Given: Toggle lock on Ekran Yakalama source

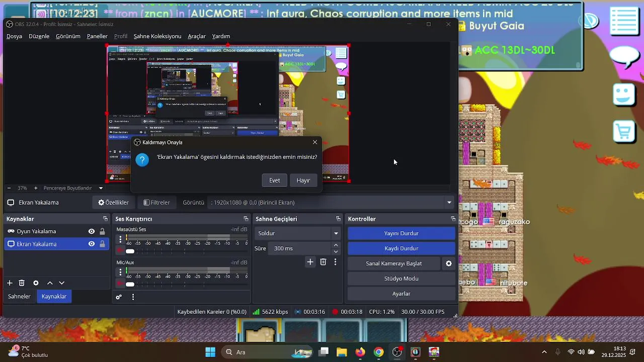Looking at the screenshot, I should coord(102,244).
